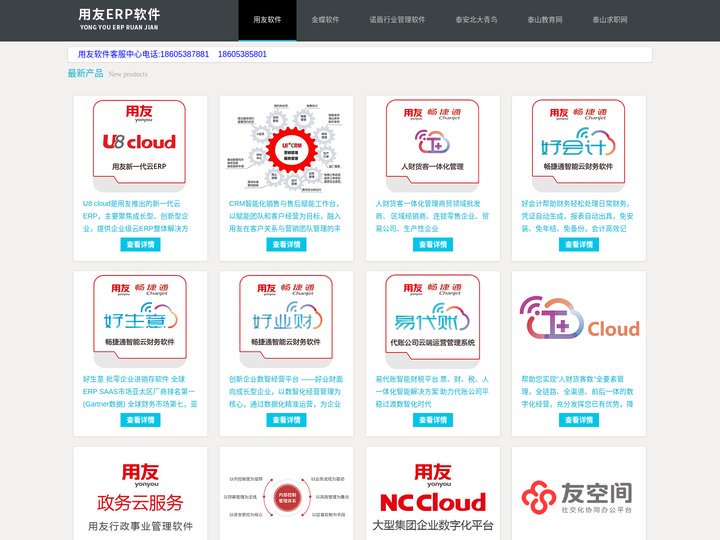This screenshot has width=720, height=540.
Task: Open the 泰山求职网 nav link
Action: click(610, 20)
